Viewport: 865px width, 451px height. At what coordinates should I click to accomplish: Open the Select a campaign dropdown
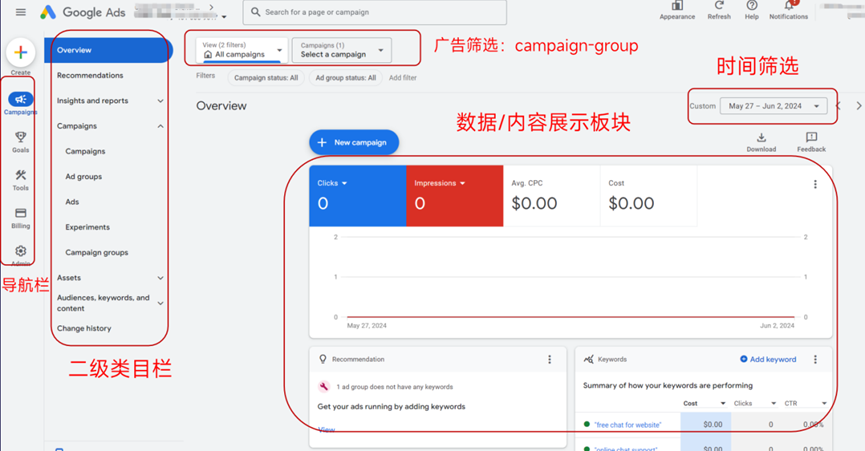click(342, 50)
